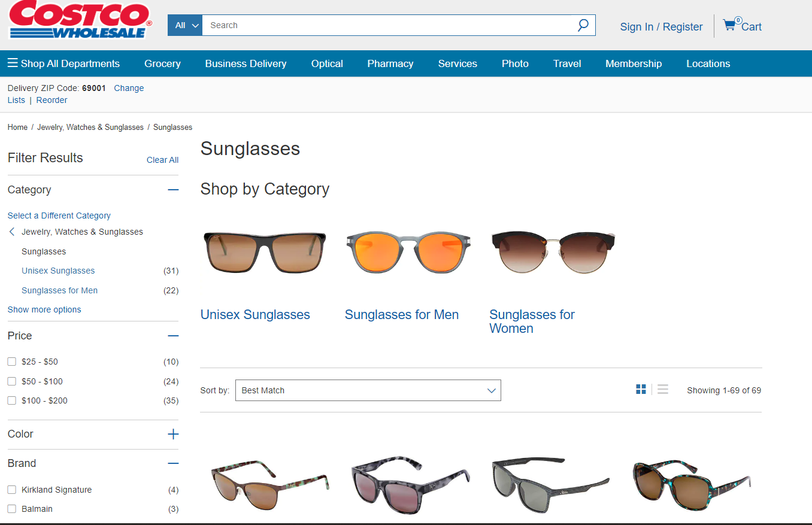This screenshot has width=812, height=525.
Task: Click Change next to delivery ZIP code
Action: (x=128, y=88)
